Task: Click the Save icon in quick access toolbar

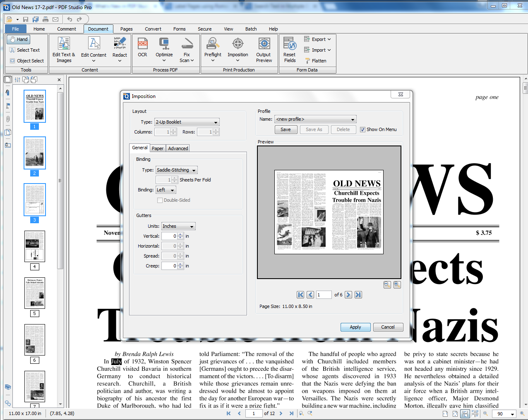Action: 26,19
